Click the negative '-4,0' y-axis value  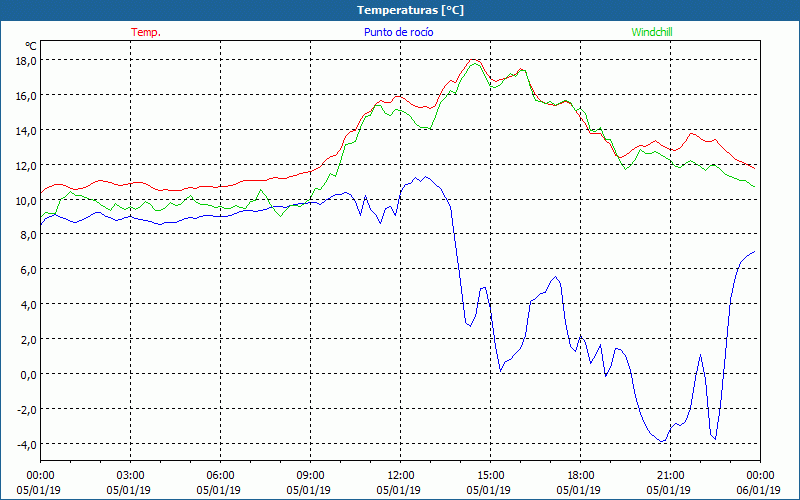(x=27, y=444)
